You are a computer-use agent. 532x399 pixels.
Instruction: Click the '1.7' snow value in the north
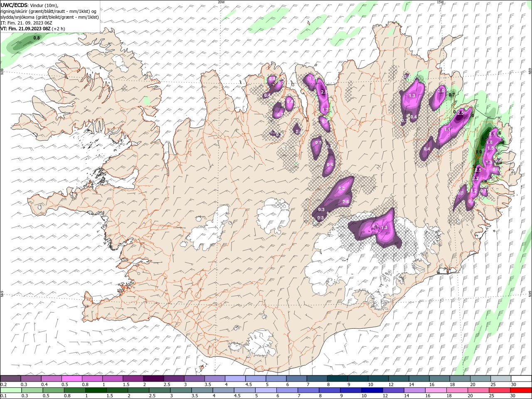pos(325,110)
